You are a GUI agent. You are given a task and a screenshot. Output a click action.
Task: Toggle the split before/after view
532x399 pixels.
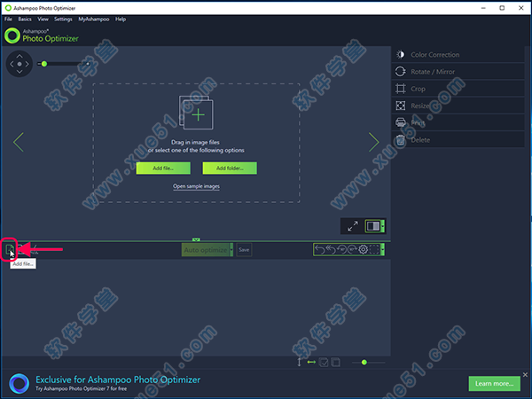pyautogui.click(x=373, y=226)
